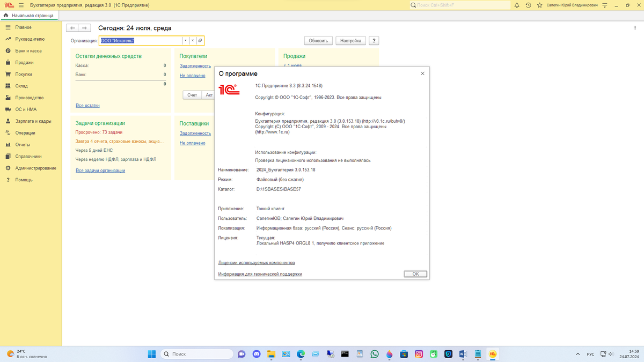644x362 pixels.
Task: Open Лицензии используемых компонентов link
Action: pyautogui.click(x=257, y=263)
